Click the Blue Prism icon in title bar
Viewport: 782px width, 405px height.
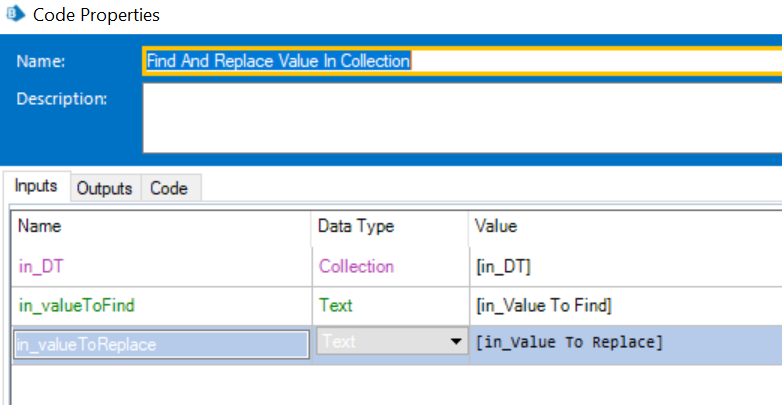[x=15, y=15]
